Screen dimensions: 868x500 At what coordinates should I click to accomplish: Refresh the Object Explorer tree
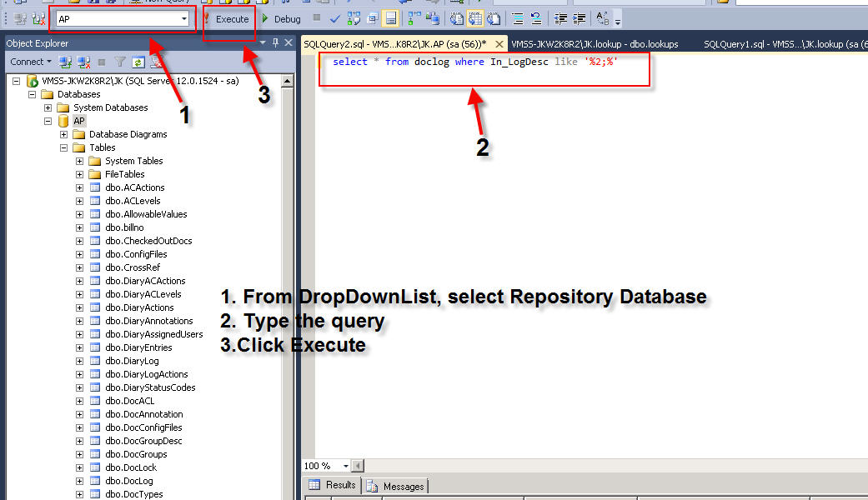(138, 62)
